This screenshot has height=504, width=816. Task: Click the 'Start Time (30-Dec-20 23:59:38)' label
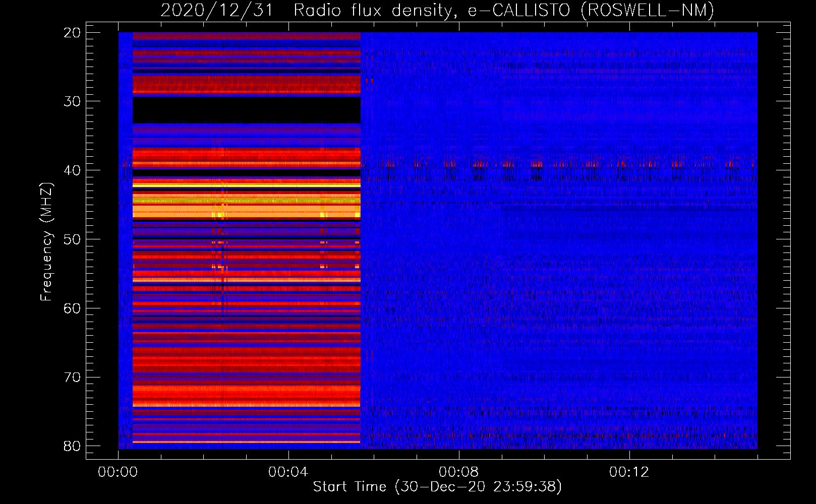point(437,487)
